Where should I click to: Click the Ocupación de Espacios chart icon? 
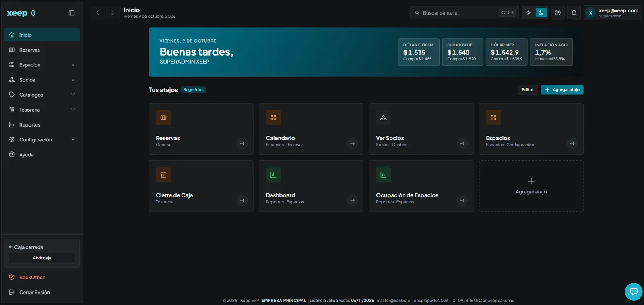point(384,175)
